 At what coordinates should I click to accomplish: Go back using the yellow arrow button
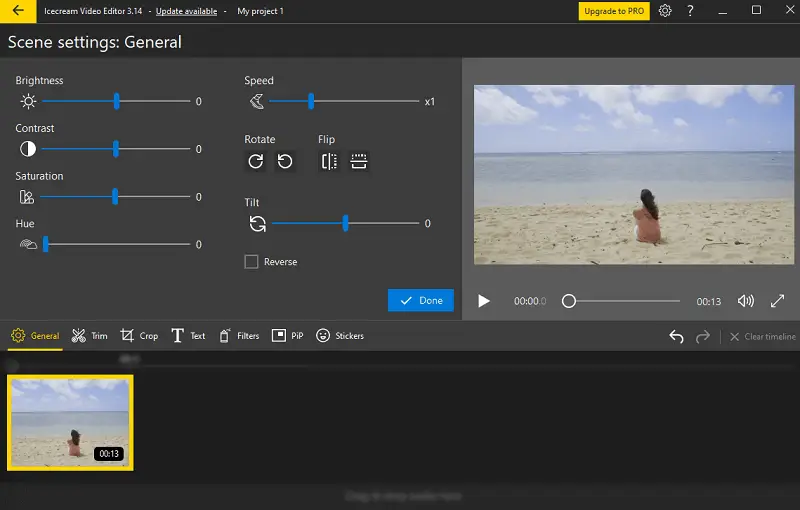[x=18, y=11]
